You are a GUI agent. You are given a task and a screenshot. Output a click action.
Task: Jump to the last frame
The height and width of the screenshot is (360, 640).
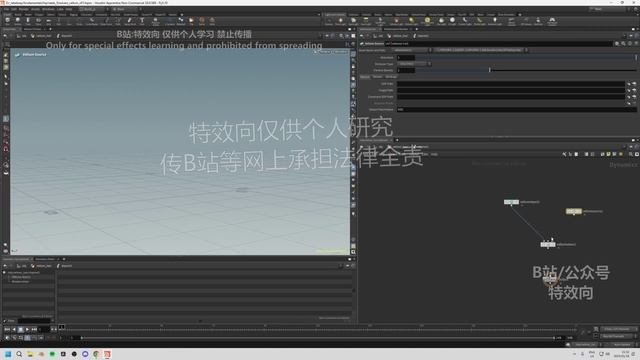coord(34,329)
